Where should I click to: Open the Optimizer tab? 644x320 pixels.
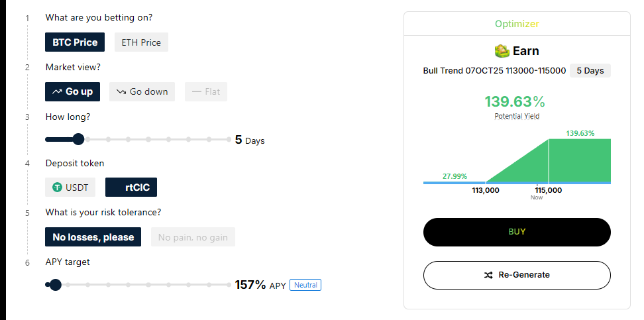click(x=517, y=24)
